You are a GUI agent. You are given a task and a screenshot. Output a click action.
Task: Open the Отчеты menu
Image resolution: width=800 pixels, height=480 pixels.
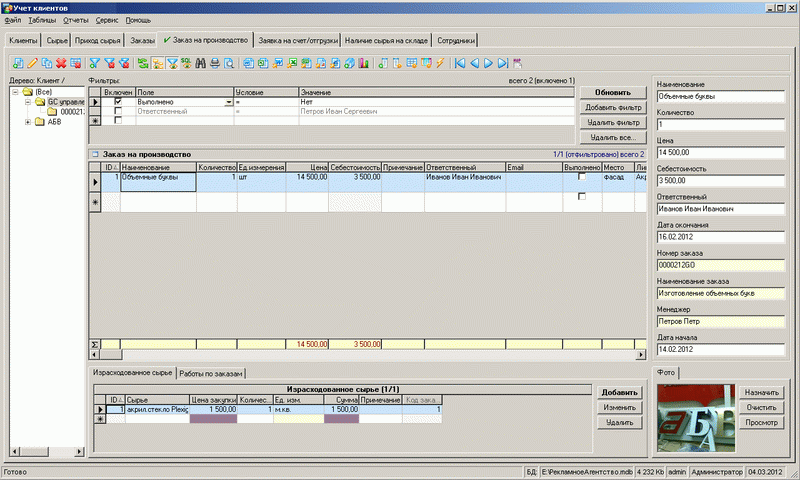(x=75, y=20)
